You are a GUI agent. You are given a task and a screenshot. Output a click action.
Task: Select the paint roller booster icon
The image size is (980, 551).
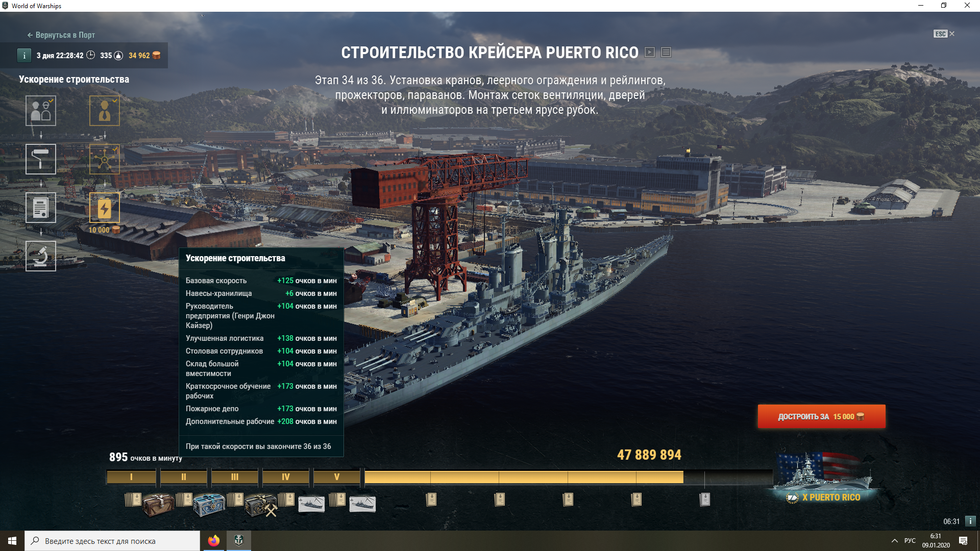41,159
